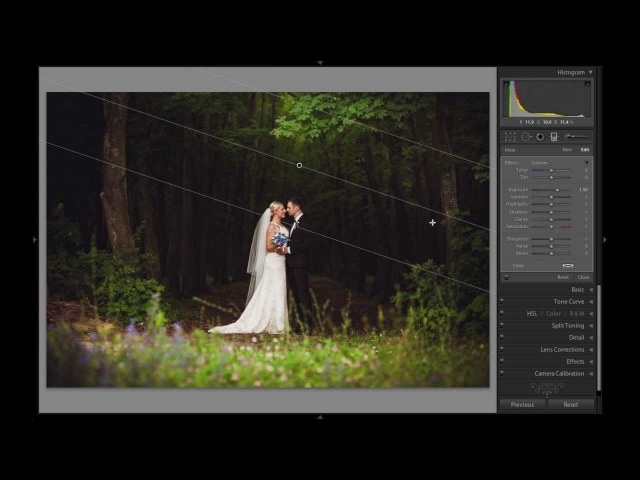The width and height of the screenshot is (640, 480).
Task: Hide the top panel with arrow
Action: [320, 63]
